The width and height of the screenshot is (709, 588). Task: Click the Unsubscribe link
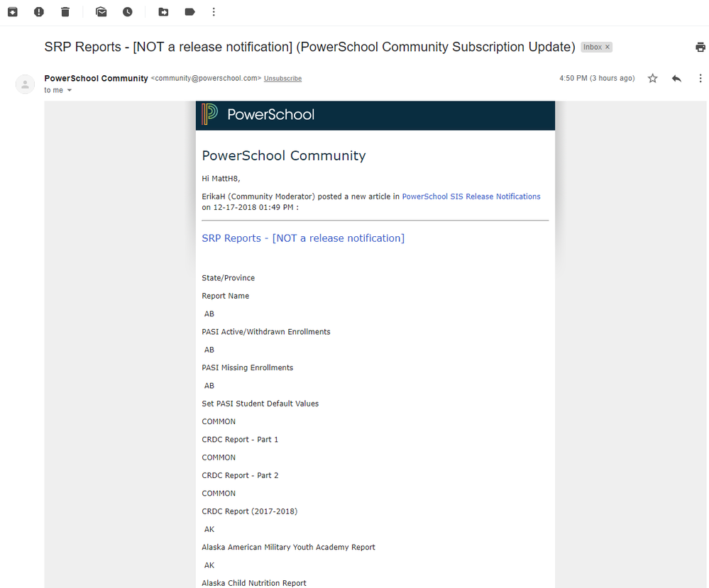[x=282, y=79]
